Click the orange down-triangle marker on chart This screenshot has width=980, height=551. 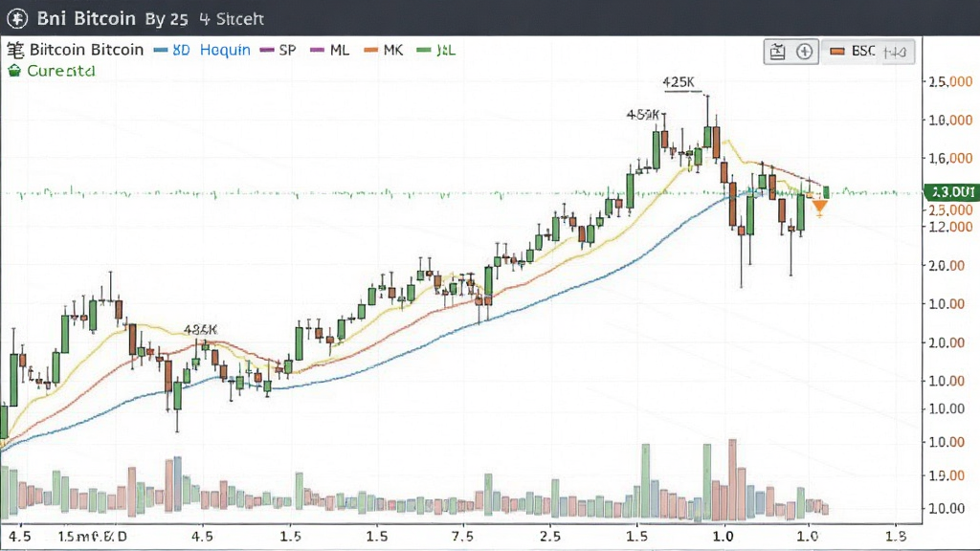[819, 208]
